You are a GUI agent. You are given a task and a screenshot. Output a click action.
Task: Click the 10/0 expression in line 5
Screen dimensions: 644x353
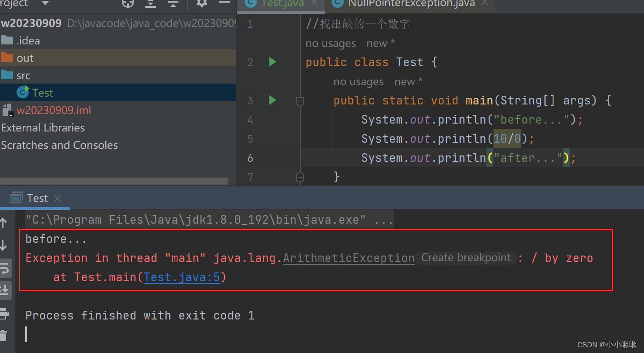(x=507, y=139)
